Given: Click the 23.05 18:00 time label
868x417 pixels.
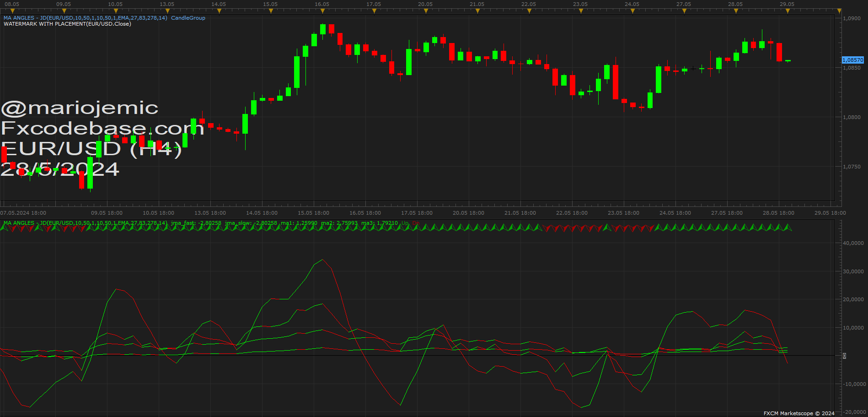Looking at the screenshot, I should point(623,213).
